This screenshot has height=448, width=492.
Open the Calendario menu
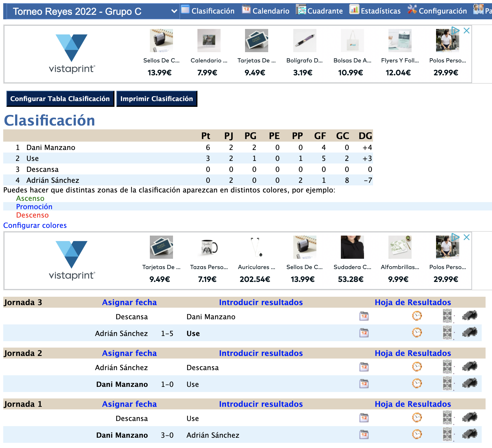[x=266, y=11]
